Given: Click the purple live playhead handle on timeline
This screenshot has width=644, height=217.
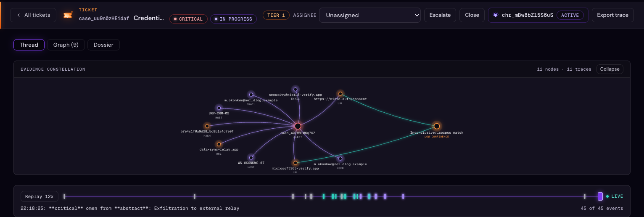Looking at the screenshot, I should (x=600, y=196).
